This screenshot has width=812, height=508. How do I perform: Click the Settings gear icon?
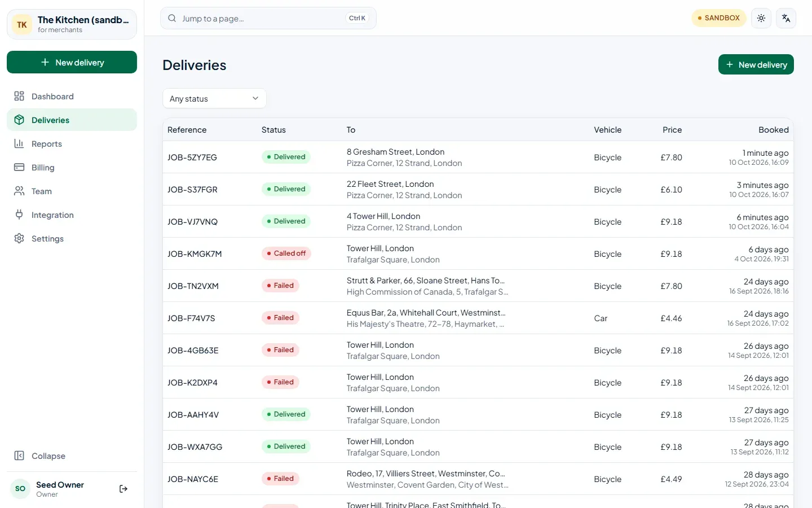coord(19,238)
